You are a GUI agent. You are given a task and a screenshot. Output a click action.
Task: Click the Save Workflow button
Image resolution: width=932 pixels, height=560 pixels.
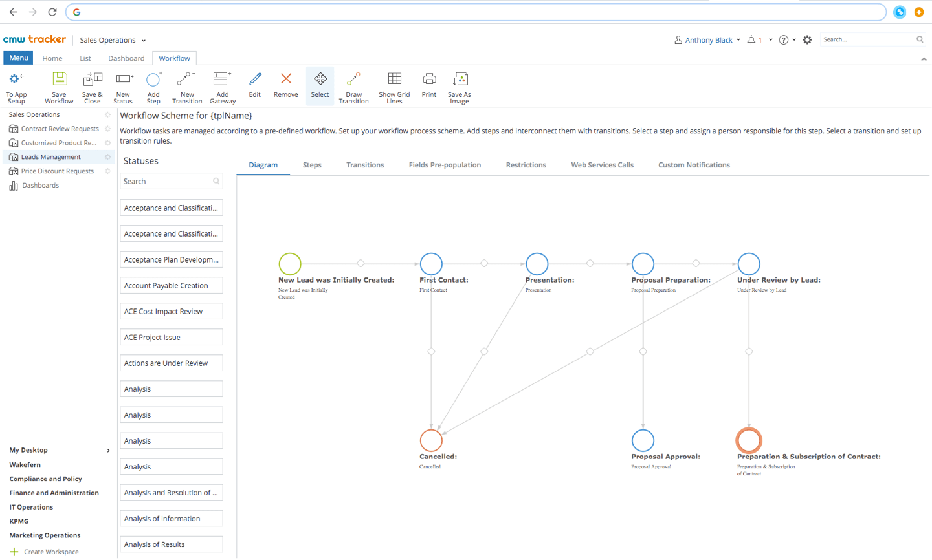(x=59, y=86)
